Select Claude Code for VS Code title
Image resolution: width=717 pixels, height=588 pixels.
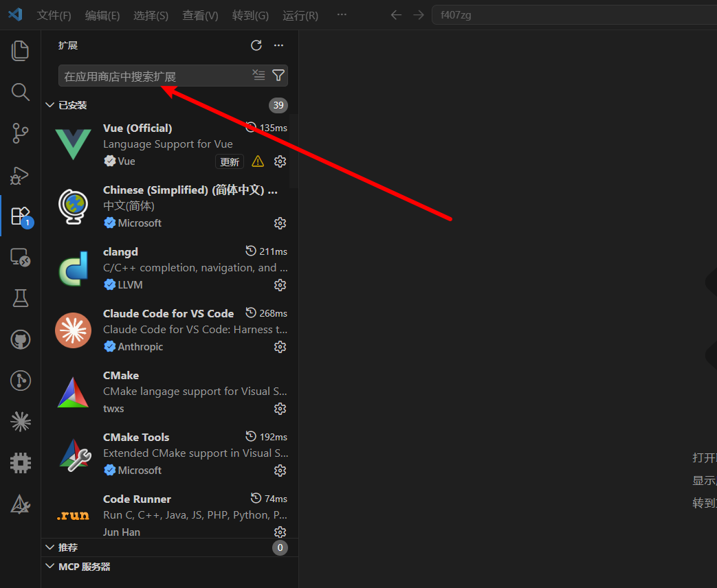click(x=168, y=313)
